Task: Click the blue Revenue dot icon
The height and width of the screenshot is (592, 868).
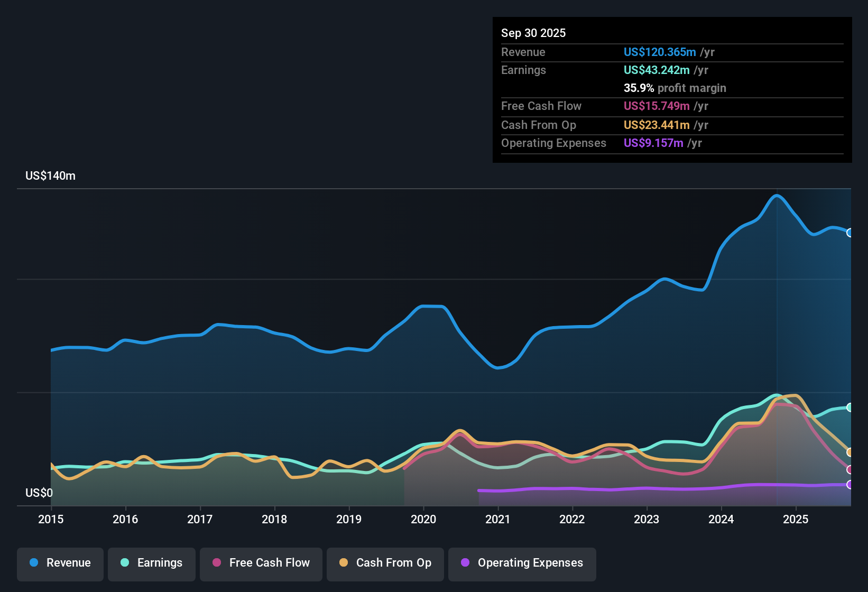Action: [33, 563]
